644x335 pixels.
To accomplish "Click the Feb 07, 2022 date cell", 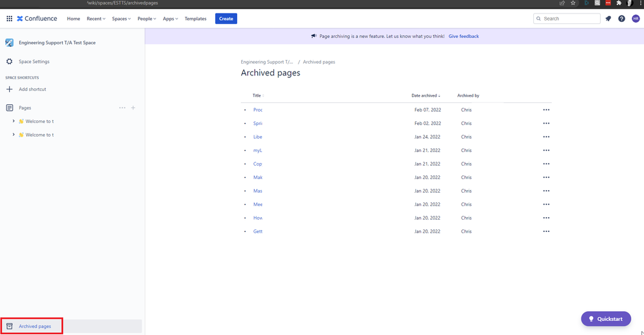I will coord(427,110).
